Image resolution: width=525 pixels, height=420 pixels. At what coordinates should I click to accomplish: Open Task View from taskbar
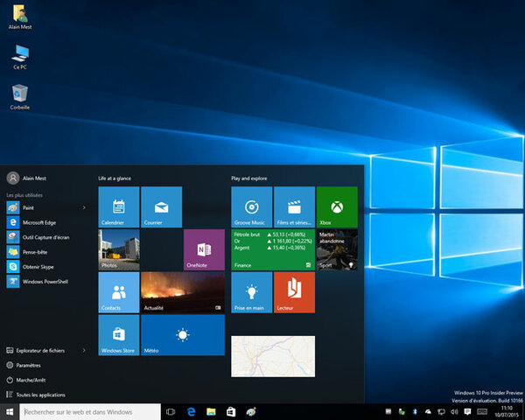coord(171,411)
